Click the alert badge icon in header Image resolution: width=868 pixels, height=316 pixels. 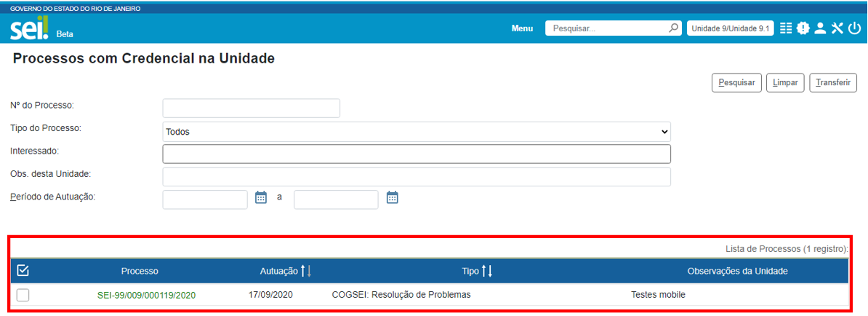tap(803, 28)
